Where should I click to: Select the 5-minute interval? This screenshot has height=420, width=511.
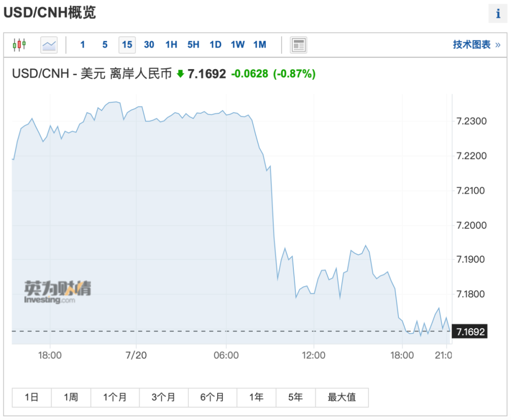(x=105, y=45)
